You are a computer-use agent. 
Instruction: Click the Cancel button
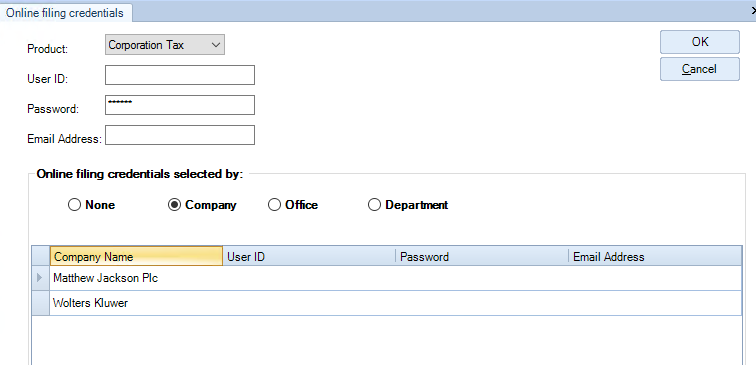[700, 69]
